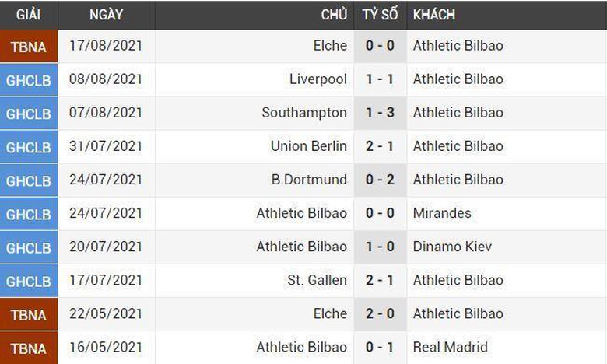Click Elche in the 22/05/2021 row
The width and height of the screenshot is (607, 364).
(330, 313)
